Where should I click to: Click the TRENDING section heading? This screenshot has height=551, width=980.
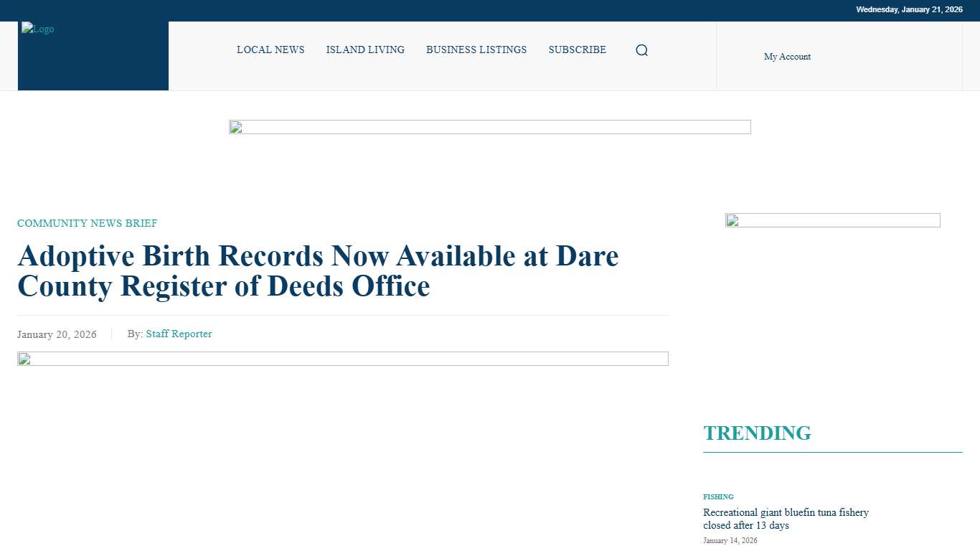[758, 433]
